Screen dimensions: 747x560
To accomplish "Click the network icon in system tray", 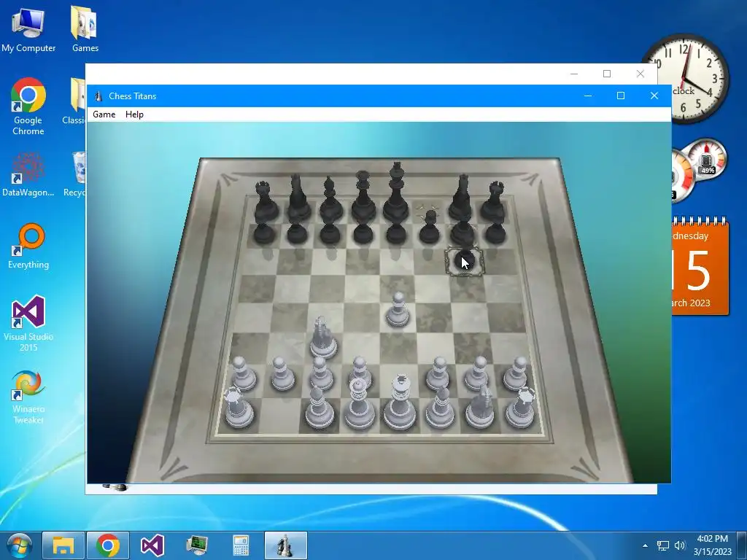I will click(662, 545).
